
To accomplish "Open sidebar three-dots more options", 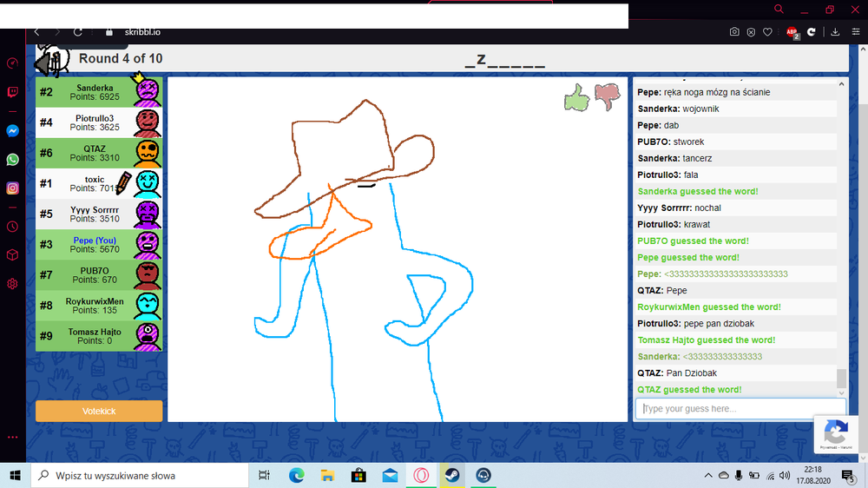I will coord(12,437).
